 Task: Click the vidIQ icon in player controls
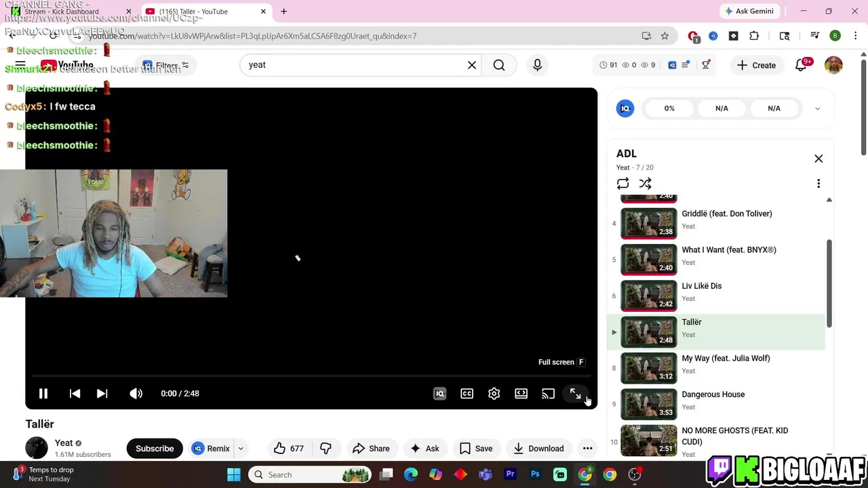click(x=439, y=393)
